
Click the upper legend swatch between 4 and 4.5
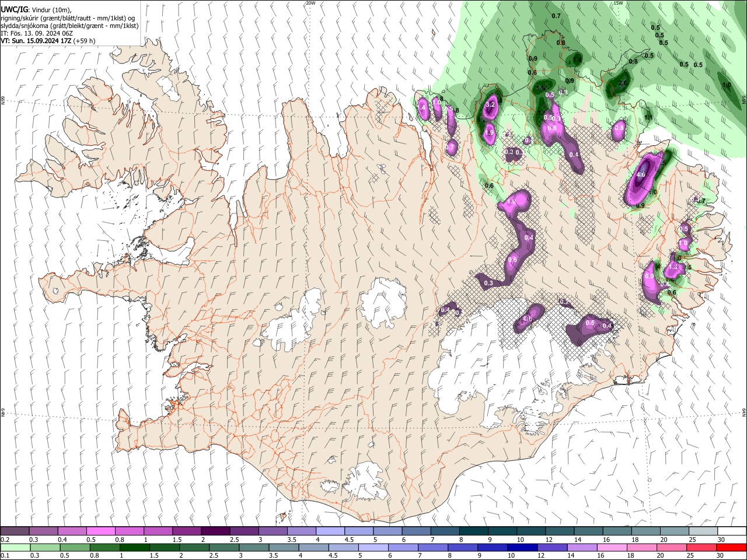pyautogui.click(x=330, y=531)
